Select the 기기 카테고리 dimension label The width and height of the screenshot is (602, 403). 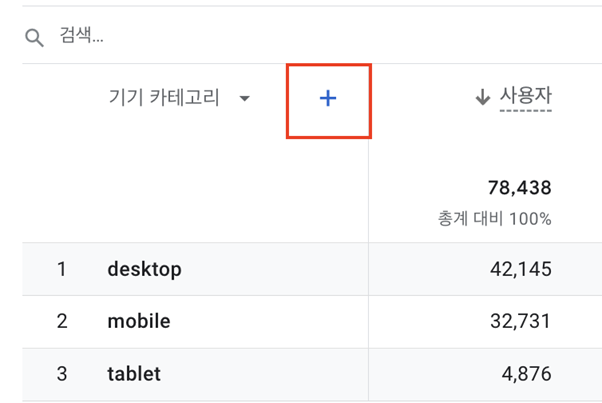pos(164,97)
